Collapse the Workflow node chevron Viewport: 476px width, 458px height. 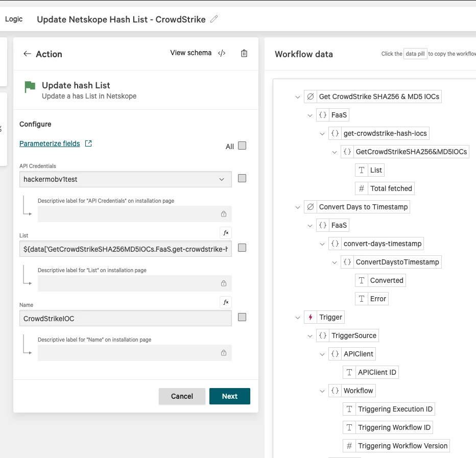pyautogui.click(x=322, y=391)
